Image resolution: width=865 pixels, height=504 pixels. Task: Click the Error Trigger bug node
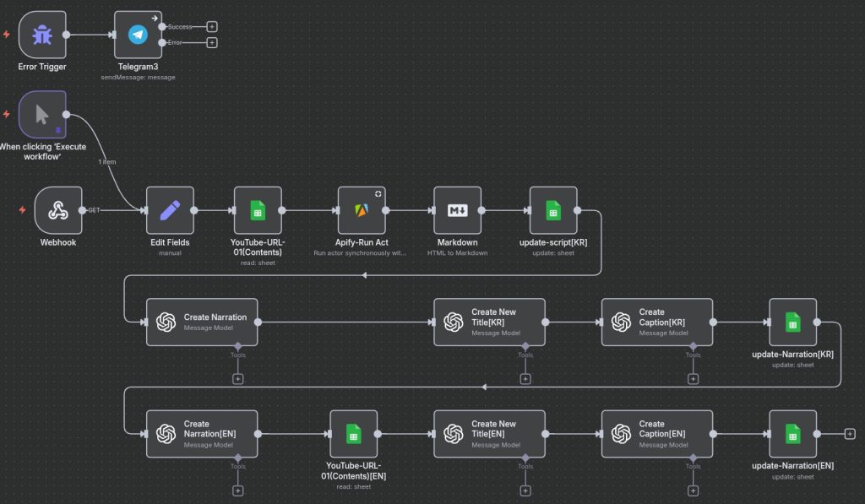42,35
